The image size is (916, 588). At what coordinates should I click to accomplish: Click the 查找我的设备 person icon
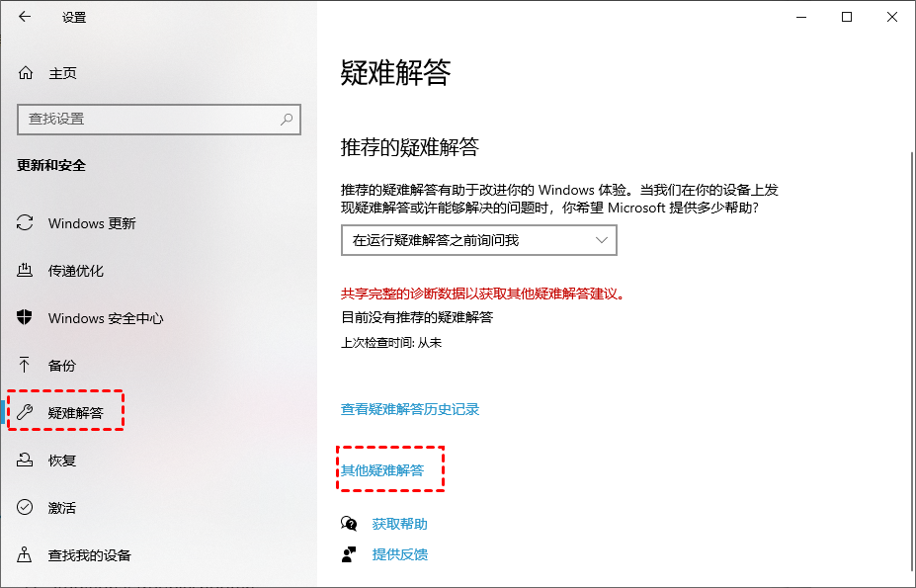pyautogui.click(x=25, y=554)
